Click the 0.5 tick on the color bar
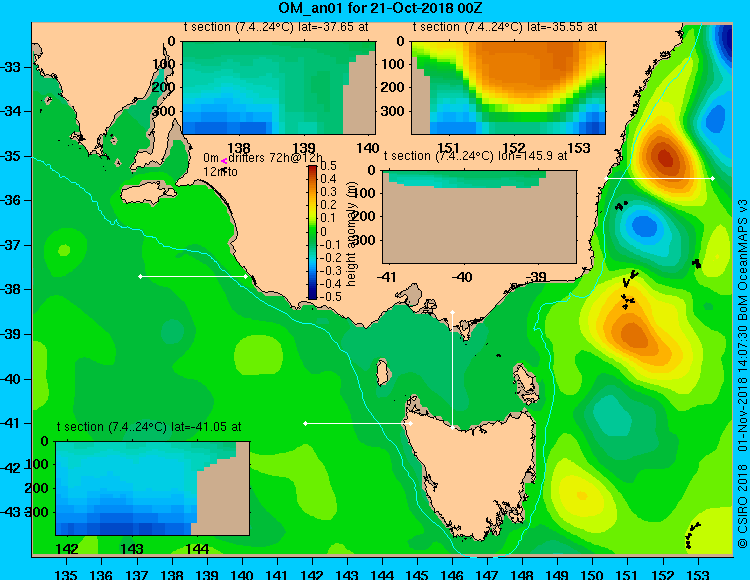The height and width of the screenshot is (580, 750). point(328,166)
